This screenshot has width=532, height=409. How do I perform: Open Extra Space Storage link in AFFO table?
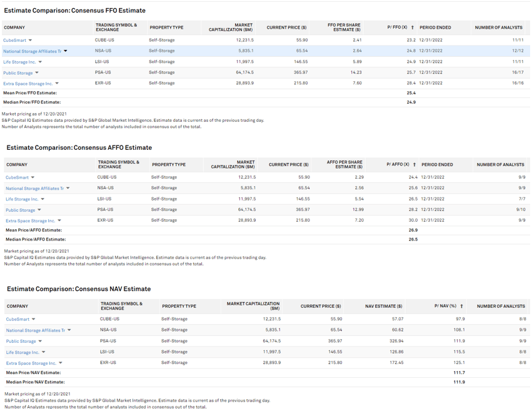click(x=30, y=220)
